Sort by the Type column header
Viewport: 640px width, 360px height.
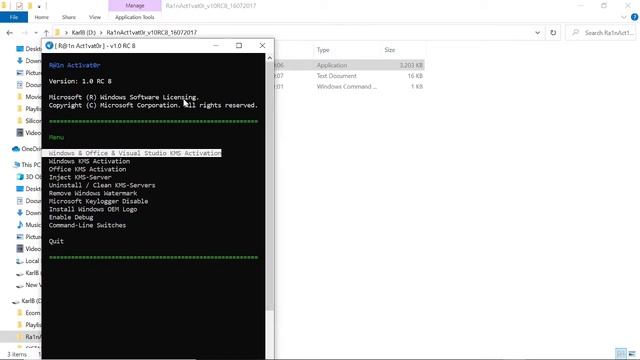coord(323,50)
